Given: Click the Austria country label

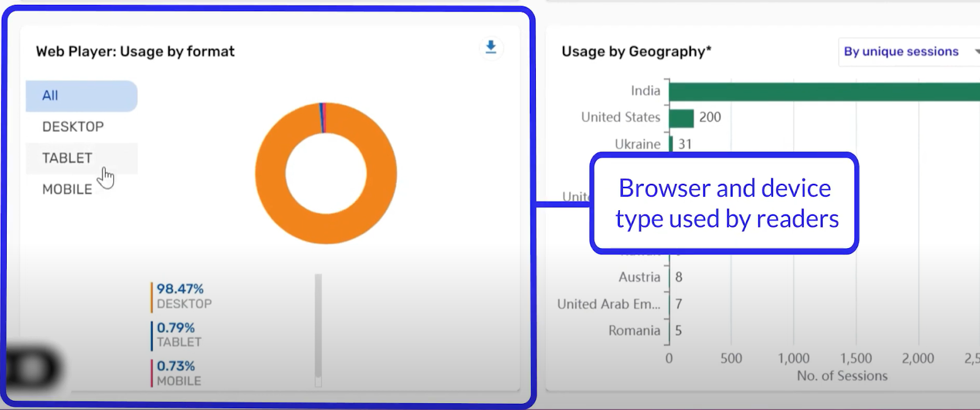Looking at the screenshot, I should [x=639, y=277].
